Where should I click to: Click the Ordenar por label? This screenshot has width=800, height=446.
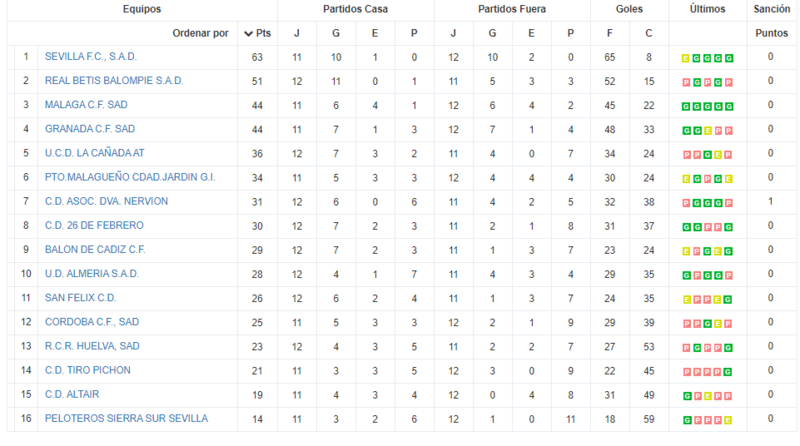pyautogui.click(x=201, y=33)
